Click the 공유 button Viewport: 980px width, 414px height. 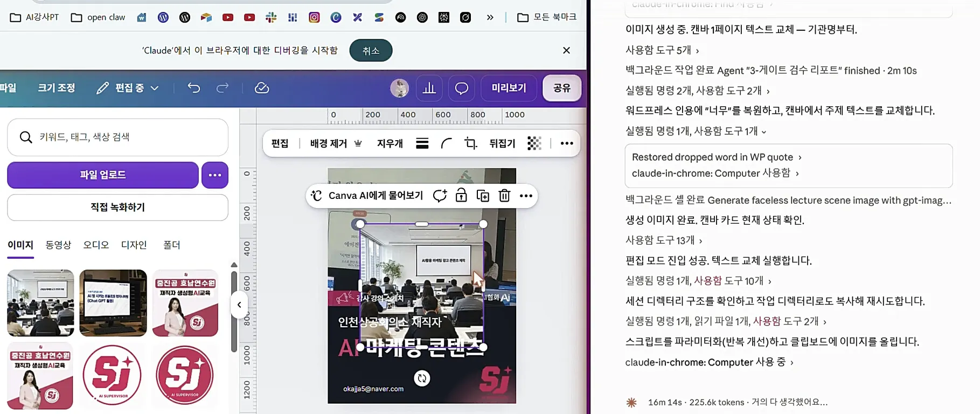562,88
